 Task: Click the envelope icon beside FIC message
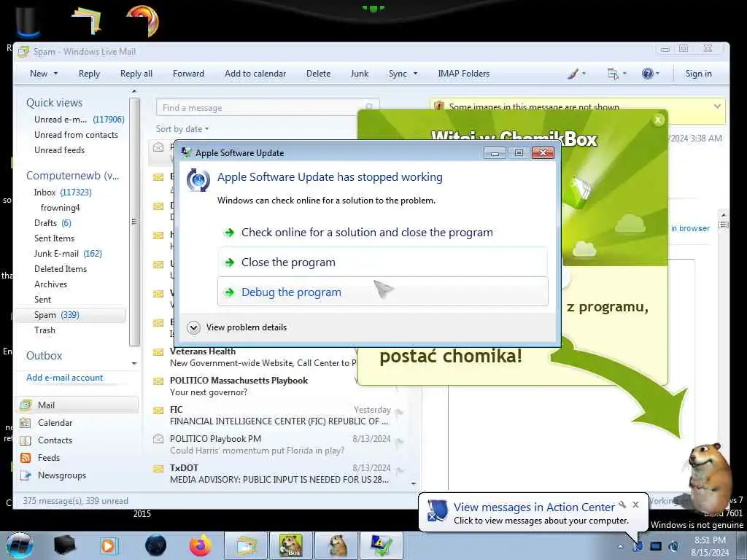click(158, 411)
